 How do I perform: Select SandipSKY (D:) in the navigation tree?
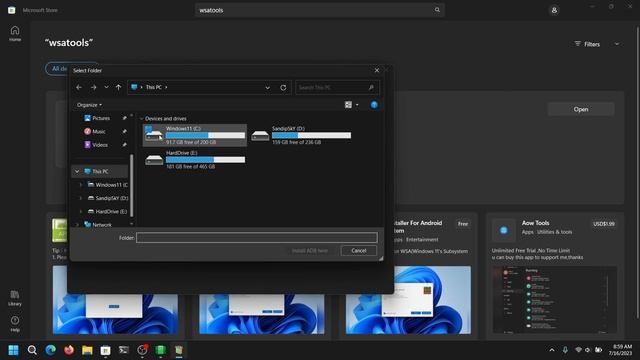coord(108,198)
